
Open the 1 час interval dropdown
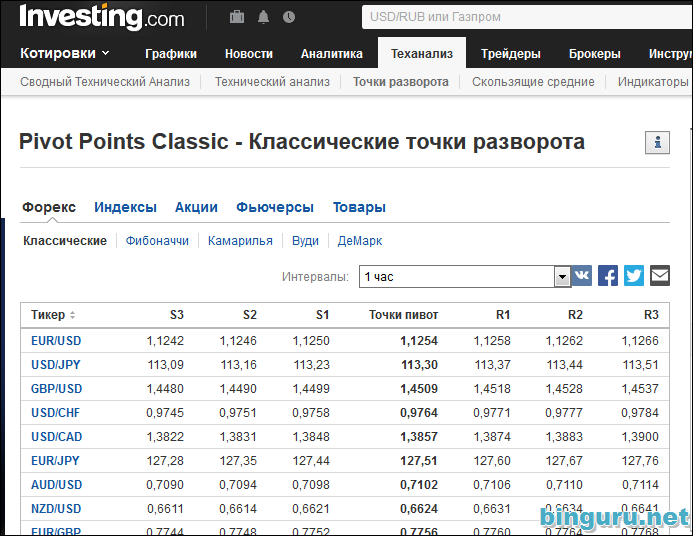click(465, 277)
